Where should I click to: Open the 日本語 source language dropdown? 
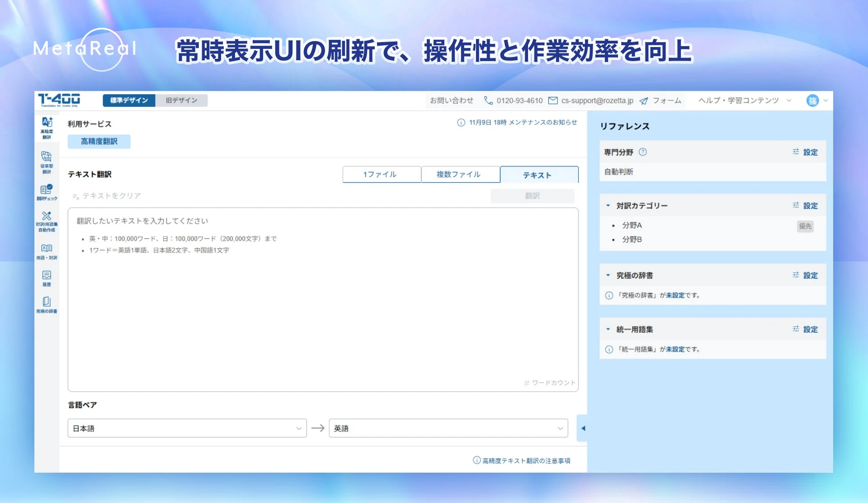click(187, 428)
